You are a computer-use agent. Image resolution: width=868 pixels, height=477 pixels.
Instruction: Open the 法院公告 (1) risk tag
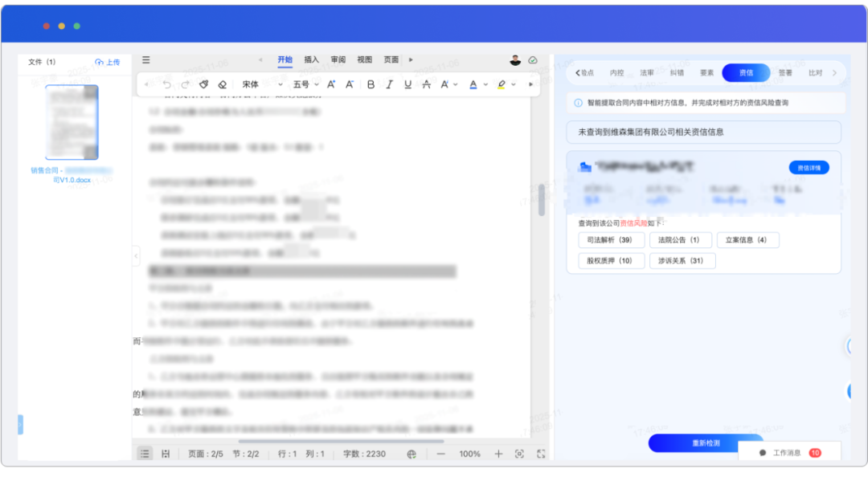click(681, 239)
